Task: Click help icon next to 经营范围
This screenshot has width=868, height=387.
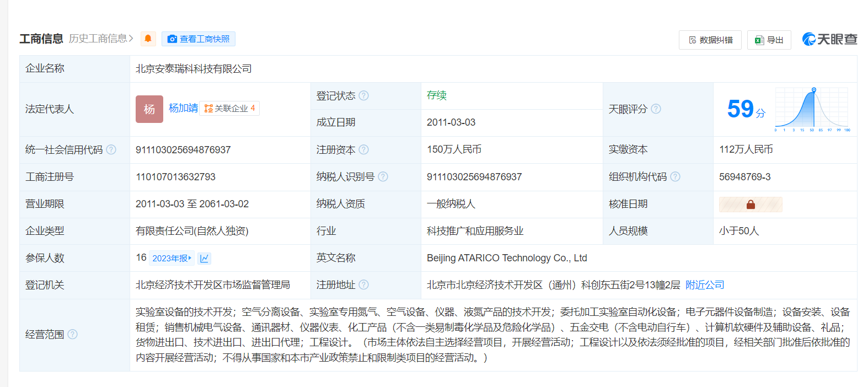Action: coord(72,334)
